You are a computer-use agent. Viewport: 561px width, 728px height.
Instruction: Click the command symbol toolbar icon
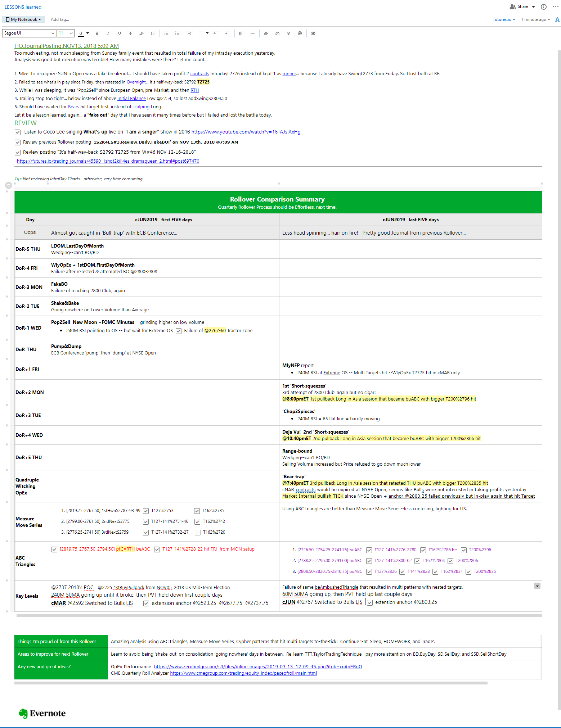313,33
